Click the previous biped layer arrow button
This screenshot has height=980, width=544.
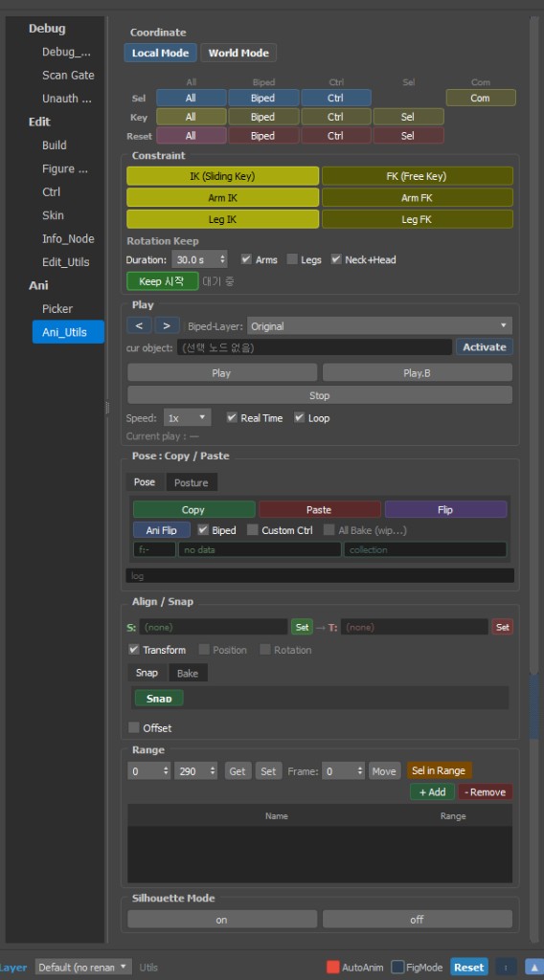tap(139, 325)
